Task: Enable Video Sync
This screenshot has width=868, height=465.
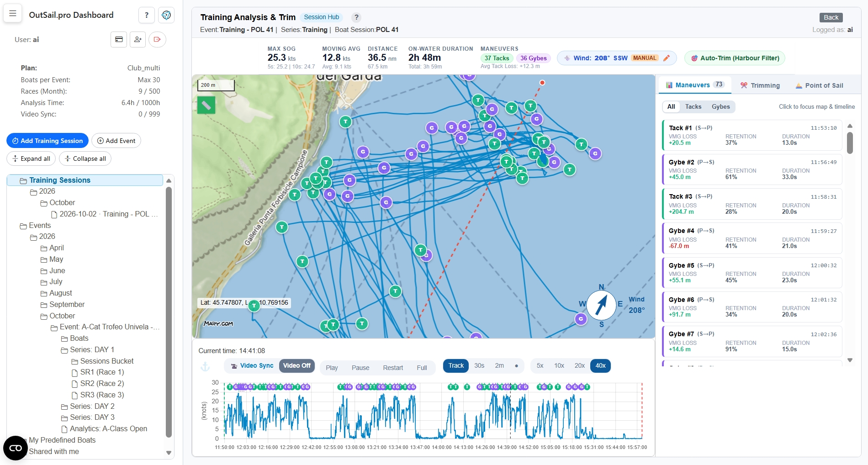Action: coord(252,366)
